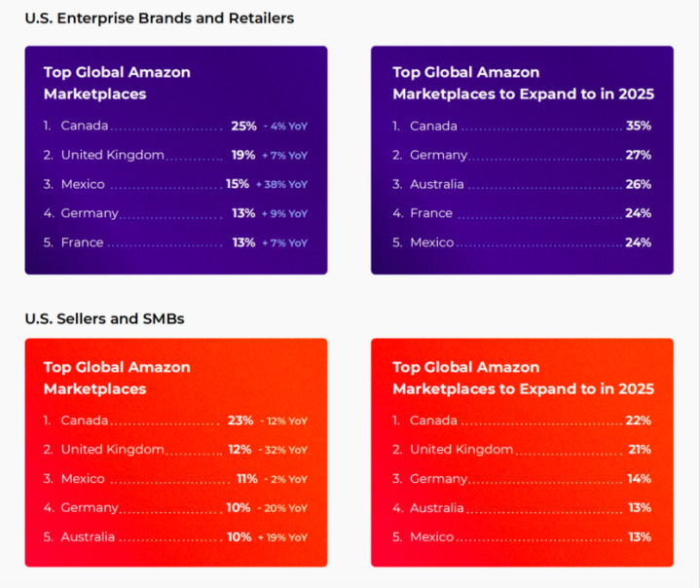
Task: Select "Australia" with 26% in the purple card
Action: [x=437, y=184]
